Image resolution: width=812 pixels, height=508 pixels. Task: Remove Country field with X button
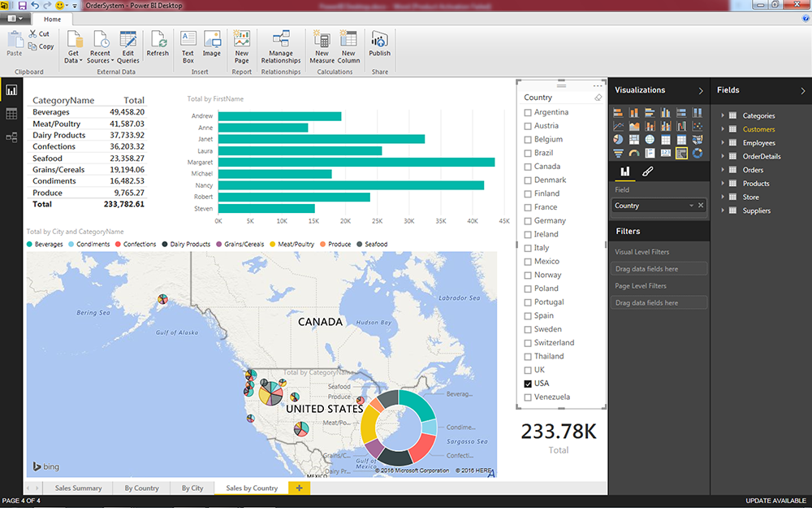click(x=701, y=206)
